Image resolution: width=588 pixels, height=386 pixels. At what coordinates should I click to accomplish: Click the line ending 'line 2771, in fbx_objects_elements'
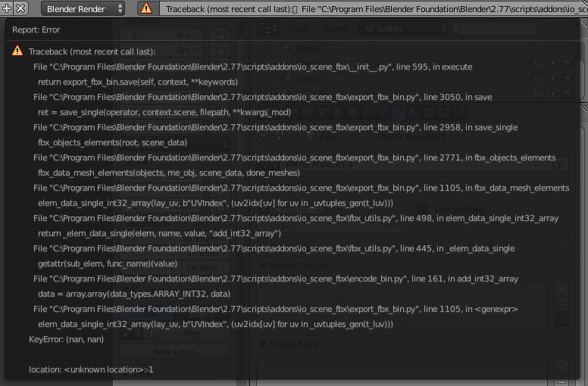pos(294,158)
